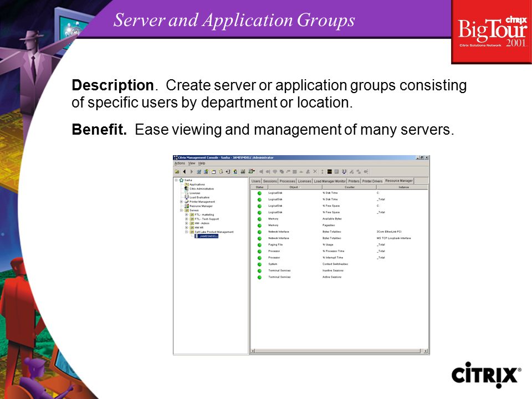This screenshot has width=532, height=399.
Task: Click the Sasha farm star icon
Action: tap(181, 180)
